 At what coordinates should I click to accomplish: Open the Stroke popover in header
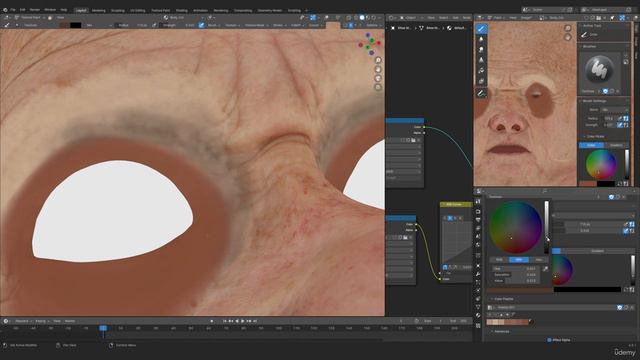point(279,25)
